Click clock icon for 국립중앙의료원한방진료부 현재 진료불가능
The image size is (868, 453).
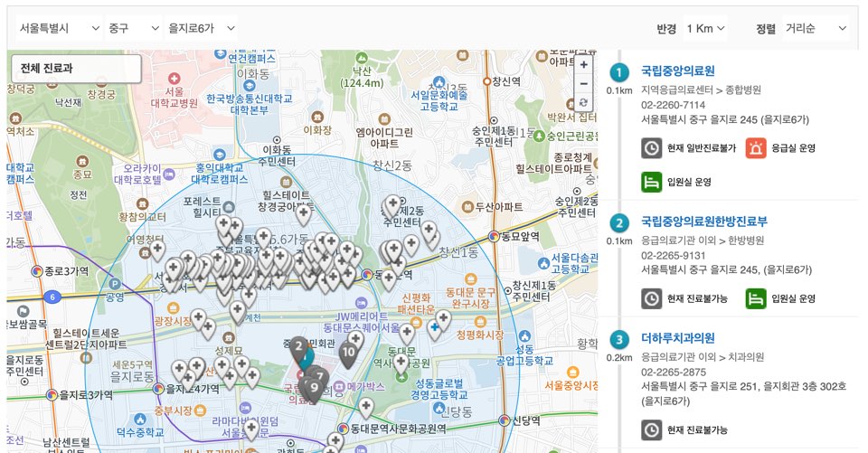pos(652,298)
